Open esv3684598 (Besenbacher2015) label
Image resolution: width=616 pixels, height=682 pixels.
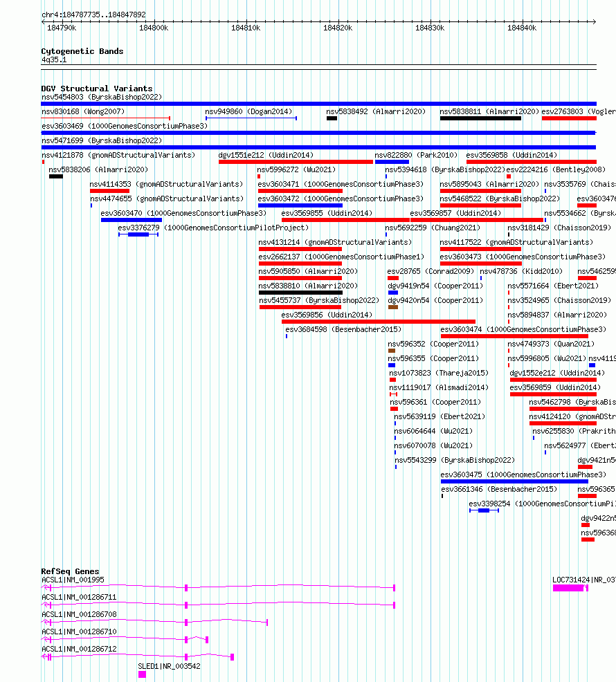[343, 329]
